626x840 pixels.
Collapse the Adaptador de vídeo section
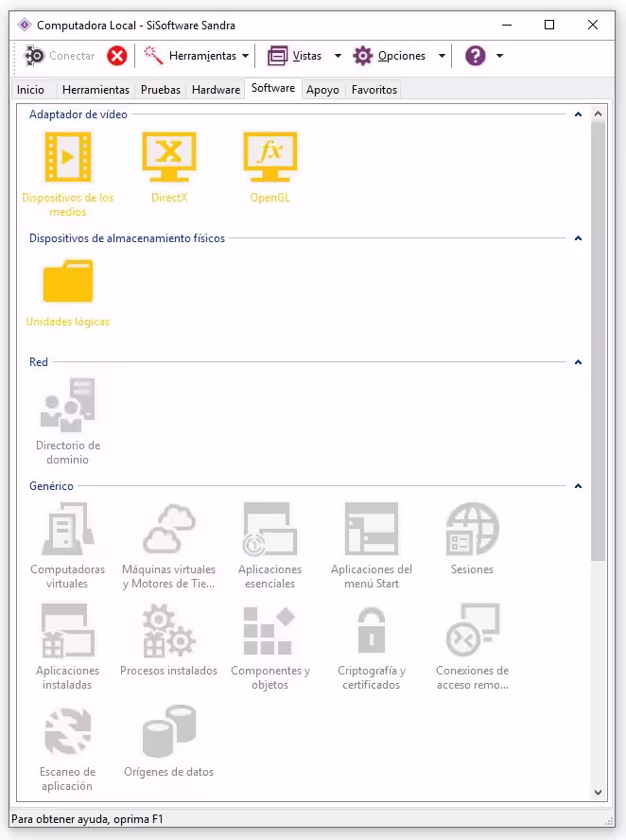pos(579,114)
